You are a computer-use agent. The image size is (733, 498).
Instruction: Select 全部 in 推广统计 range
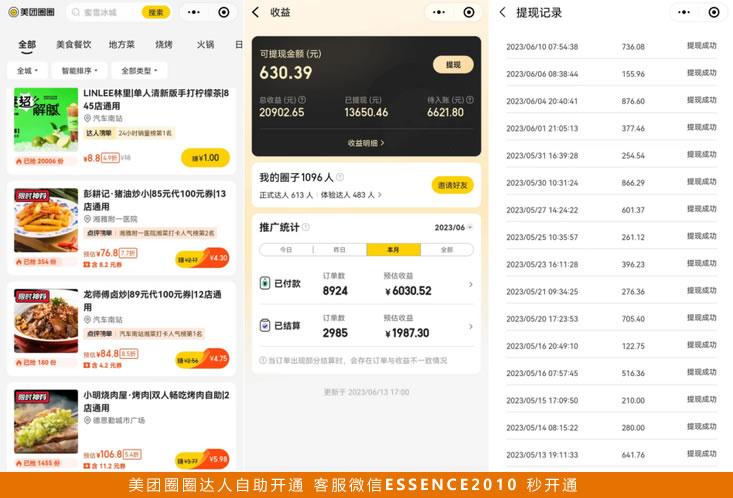447,250
